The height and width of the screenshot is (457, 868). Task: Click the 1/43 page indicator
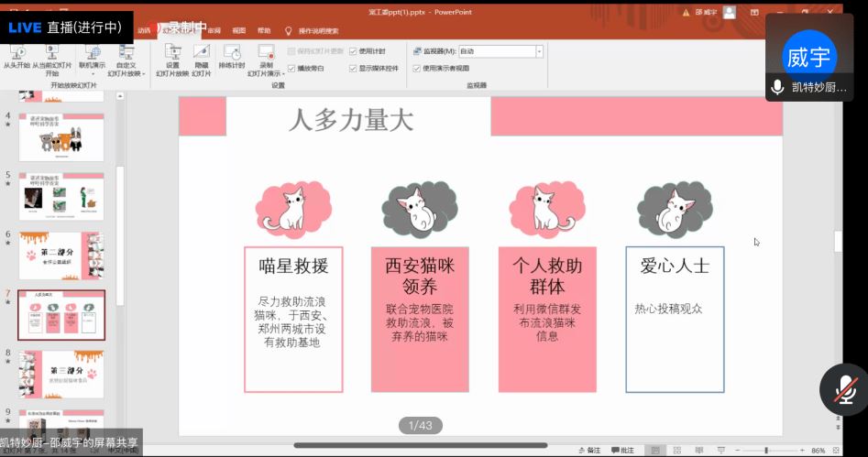click(x=420, y=426)
